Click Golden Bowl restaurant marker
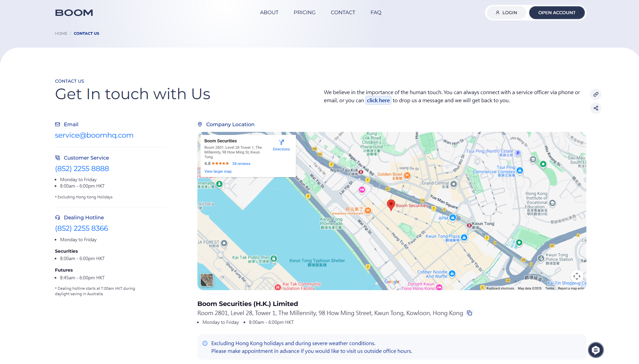 tap(407, 175)
